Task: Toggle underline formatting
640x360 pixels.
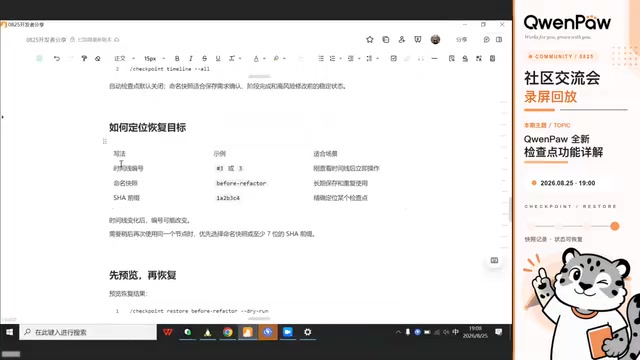Action: pos(218,59)
